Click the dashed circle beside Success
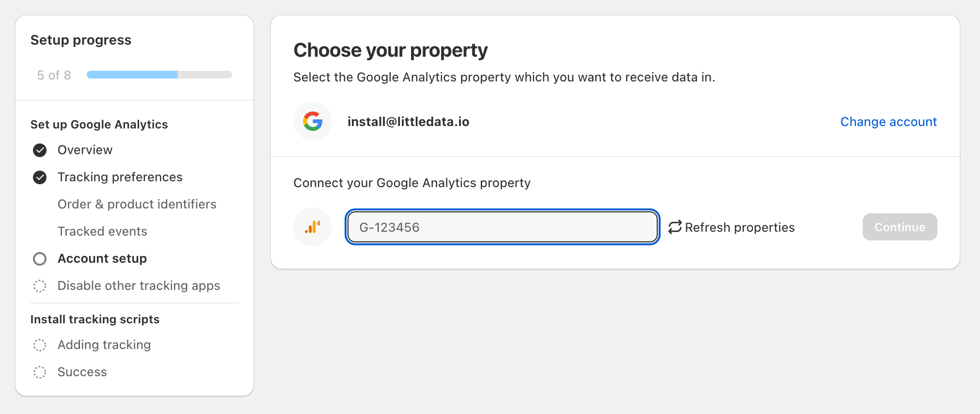Screen dimensions: 980x414 (40, 372)
